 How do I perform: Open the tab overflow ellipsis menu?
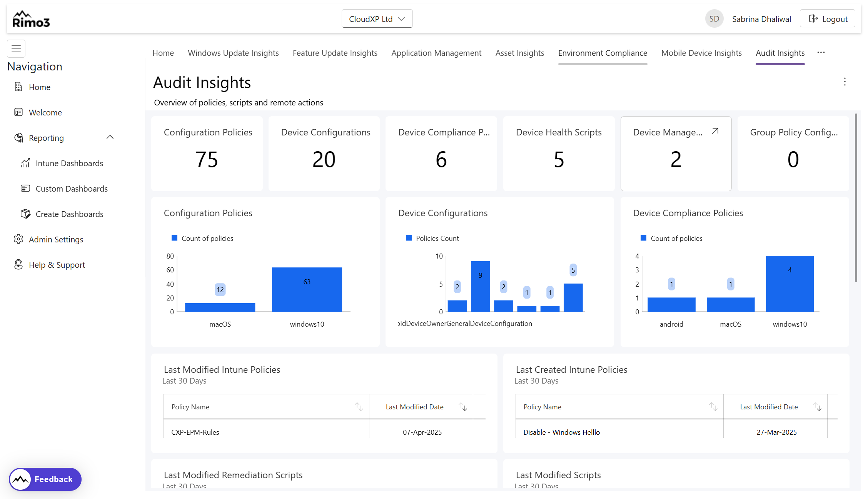pos(821,53)
